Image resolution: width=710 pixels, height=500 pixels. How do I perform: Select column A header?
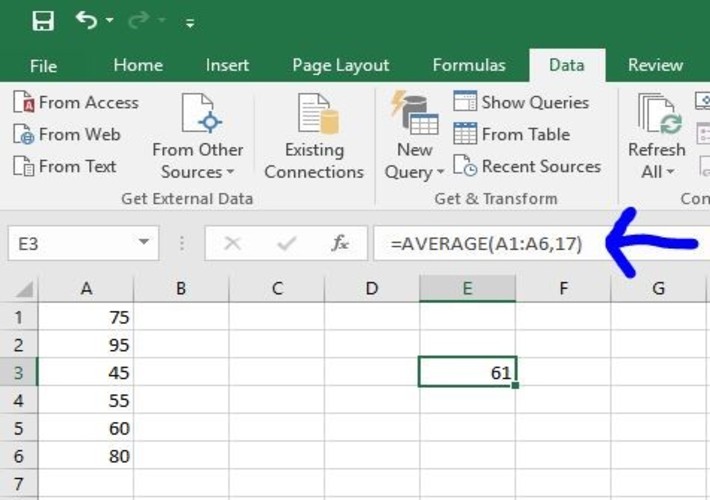[x=86, y=288]
